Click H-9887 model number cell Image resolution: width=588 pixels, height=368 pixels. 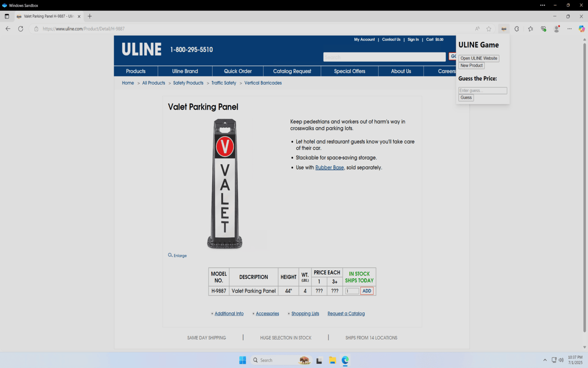click(219, 291)
